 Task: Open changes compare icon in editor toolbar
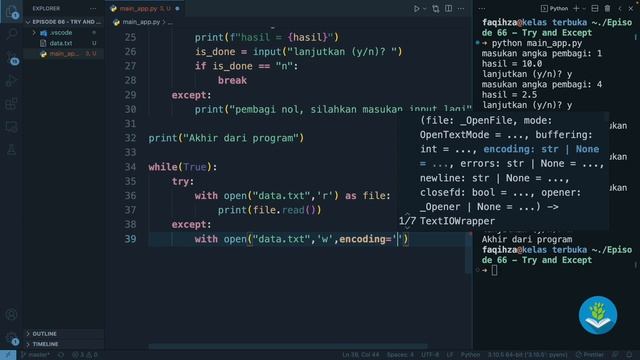click(x=436, y=9)
